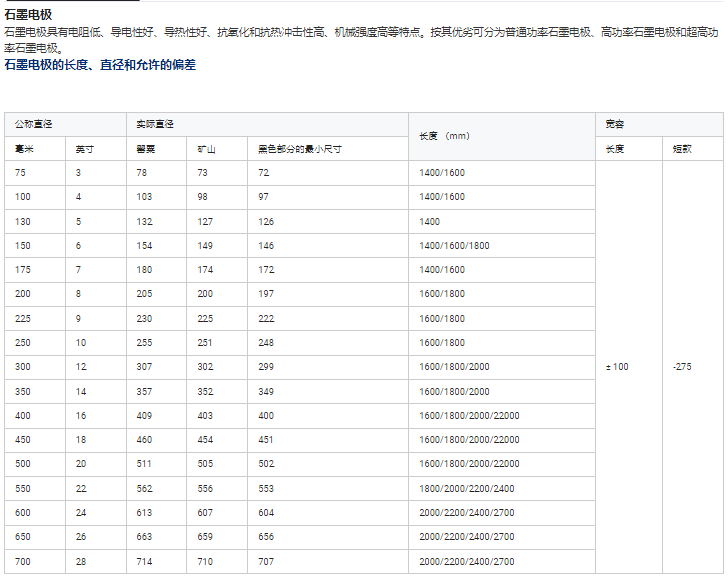Click the 宽容 header cell

point(615,124)
